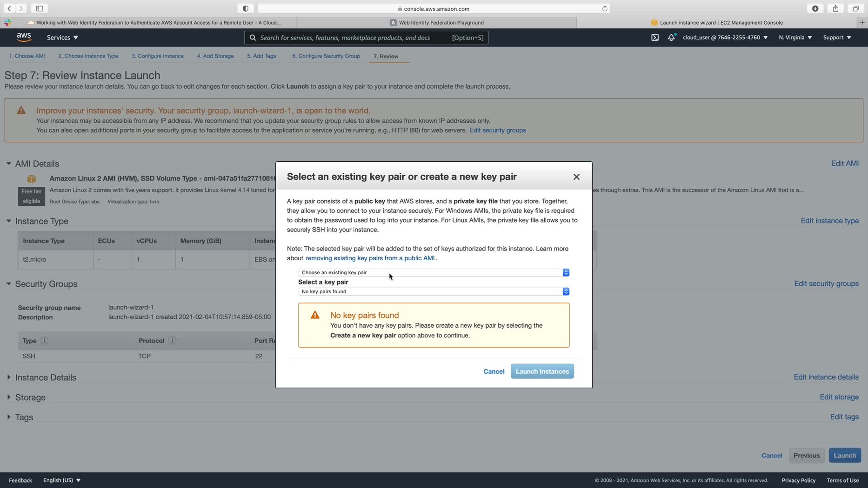
Task: Click Edit security groups link beside Security Groups
Action: click(827, 284)
